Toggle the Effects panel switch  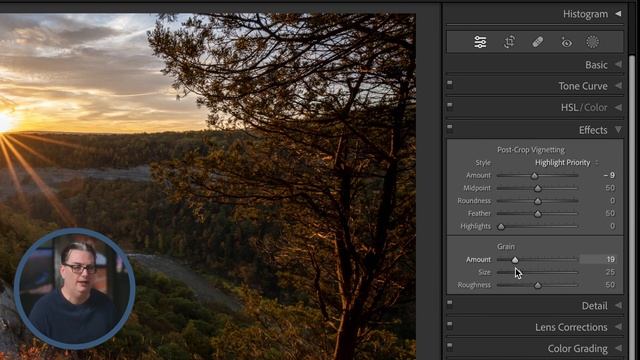click(450, 127)
